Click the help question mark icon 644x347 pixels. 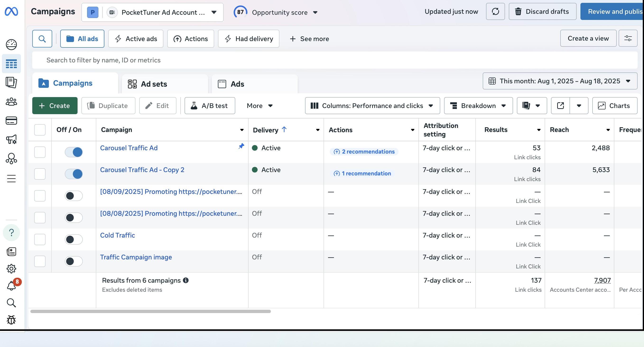click(x=11, y=233)
